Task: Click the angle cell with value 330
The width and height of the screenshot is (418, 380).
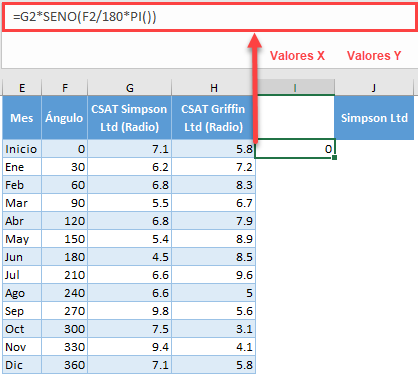Action: pos(64,347)
